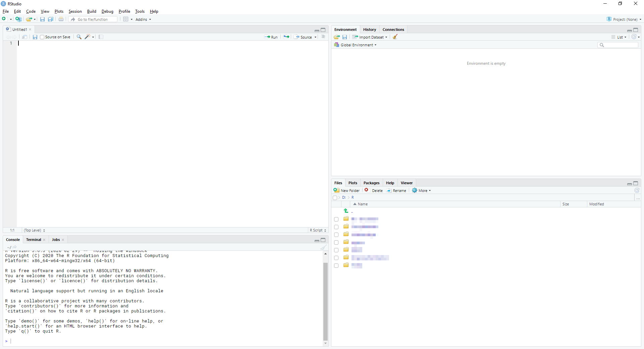
Task: Open Find/Replace in the editor
Action: point(78,37)
